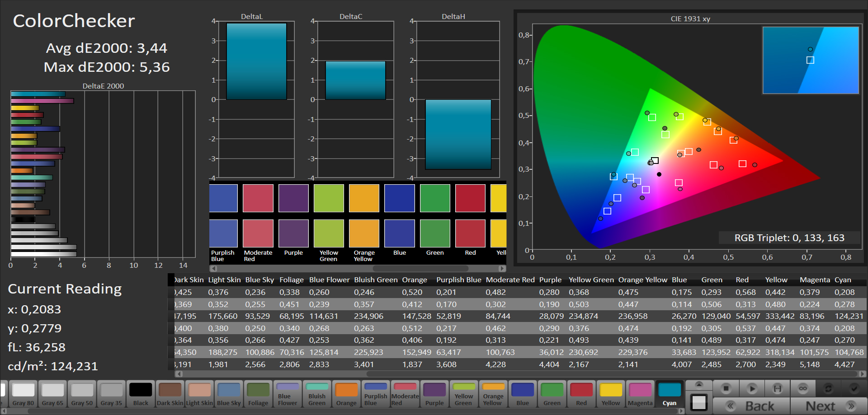Select the Magenta color patch
This screenshot has width=868, height=415.
[x=640, y=394]
